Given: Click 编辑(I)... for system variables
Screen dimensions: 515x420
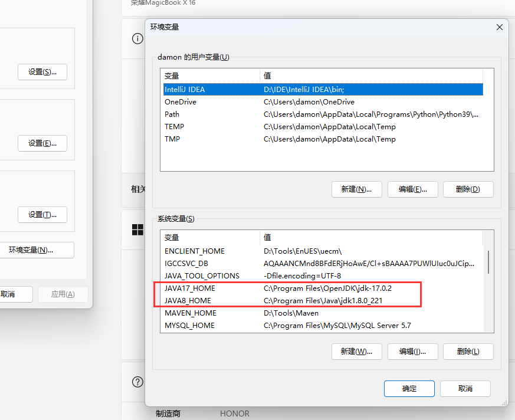Looking at the screenshot, I should coord(413,352).
